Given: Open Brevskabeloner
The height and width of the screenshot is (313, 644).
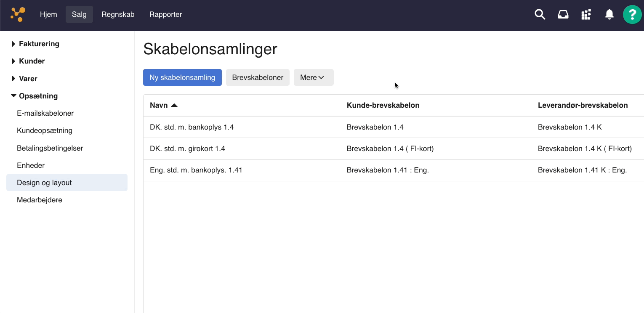Looking at the screenshot, I should point(258,77).
